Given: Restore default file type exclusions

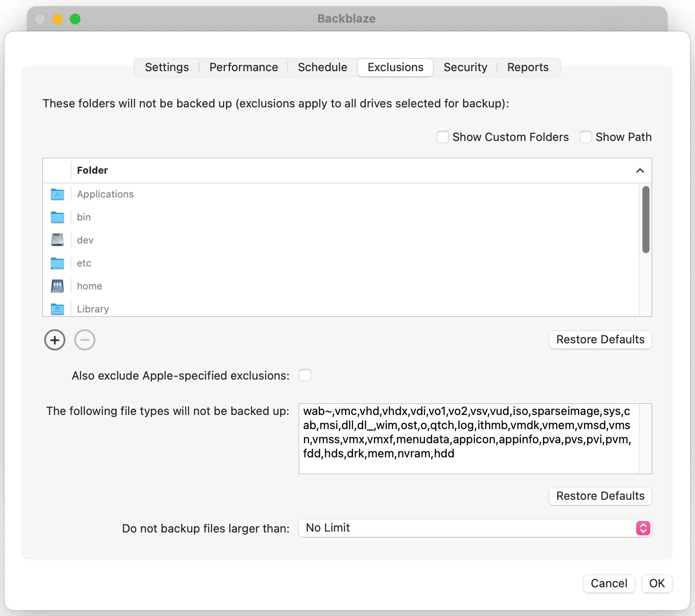Looking at the screenshot, I should click(x=600, y=496).
